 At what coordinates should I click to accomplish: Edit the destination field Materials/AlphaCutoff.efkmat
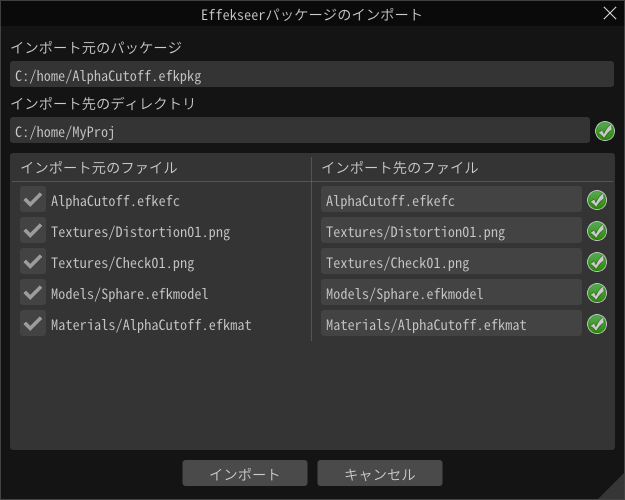[x=451, y=323]
